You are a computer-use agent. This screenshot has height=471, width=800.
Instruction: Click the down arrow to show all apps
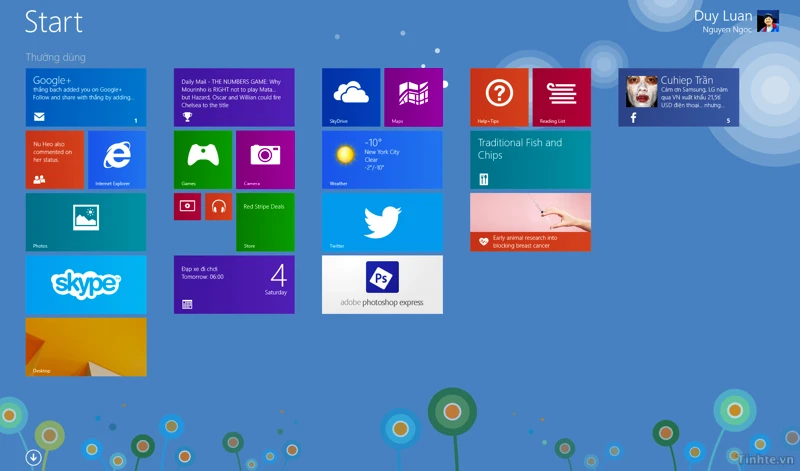click(34, 457)
